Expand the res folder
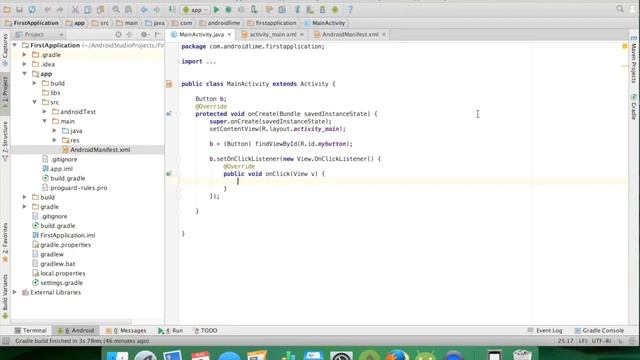This screenshot has height=360, width=640. [55, 140]
